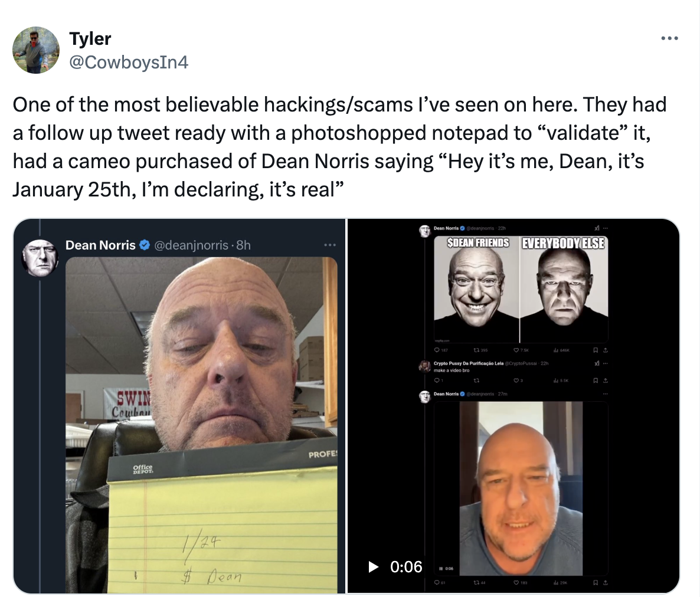Click the like heart under the video tweet
This screenshot has height=597, width=700.
pyautogui.click(x=516, y=582)
